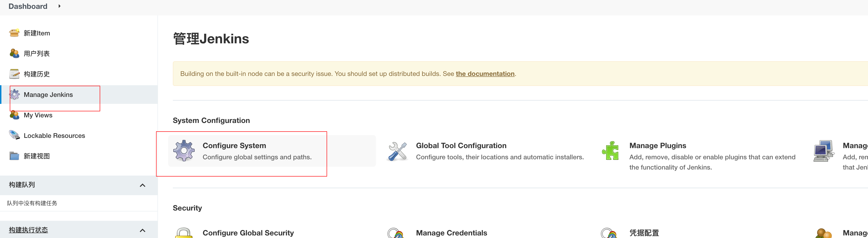Select My Views in the sidebar
Viewport: 868px width, 238px height.
tap(38, 115)
